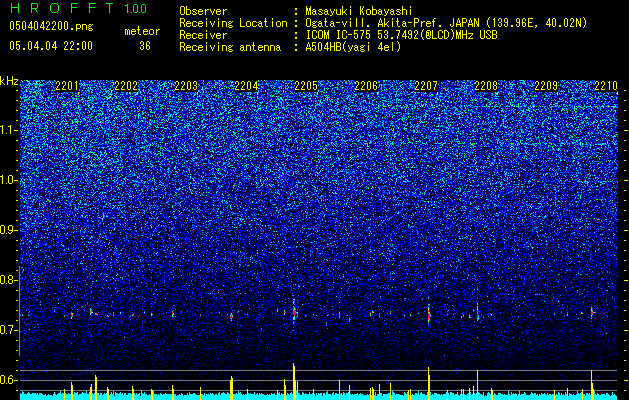Image resolution: width=629 pixels, height=400 pixels.
Task: Click the meteor echo near 2210
Action: tap(592, 312)
